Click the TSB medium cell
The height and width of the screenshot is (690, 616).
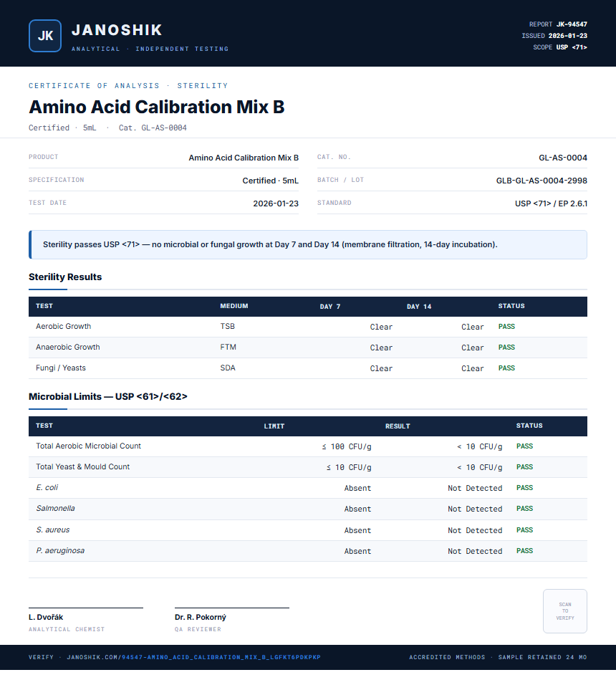(x=228, y=326)
